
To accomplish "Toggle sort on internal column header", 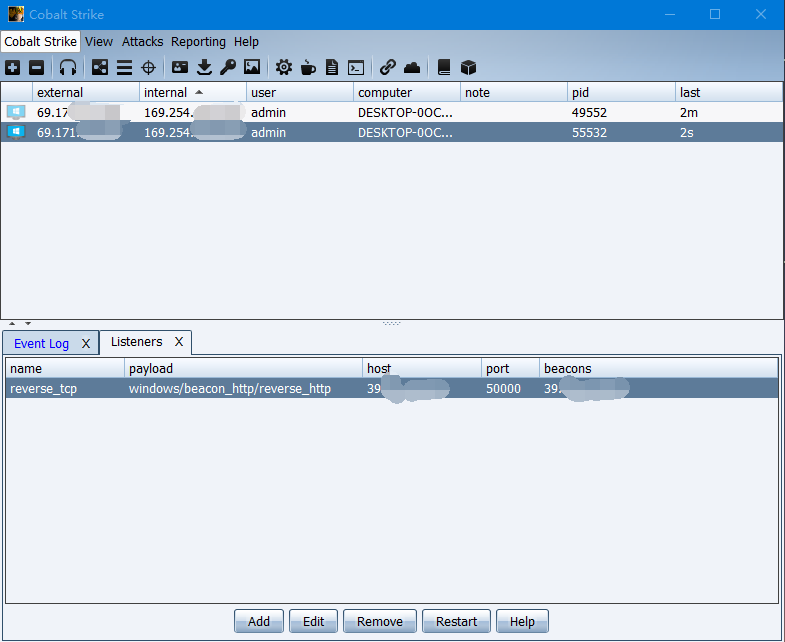I will (193, 92).
